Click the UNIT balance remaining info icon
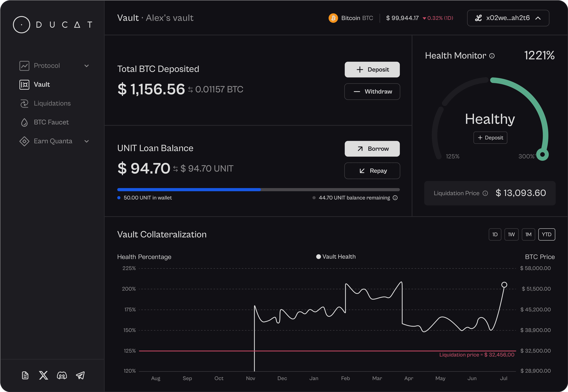The image size is (568, 392). click(395, 198)
